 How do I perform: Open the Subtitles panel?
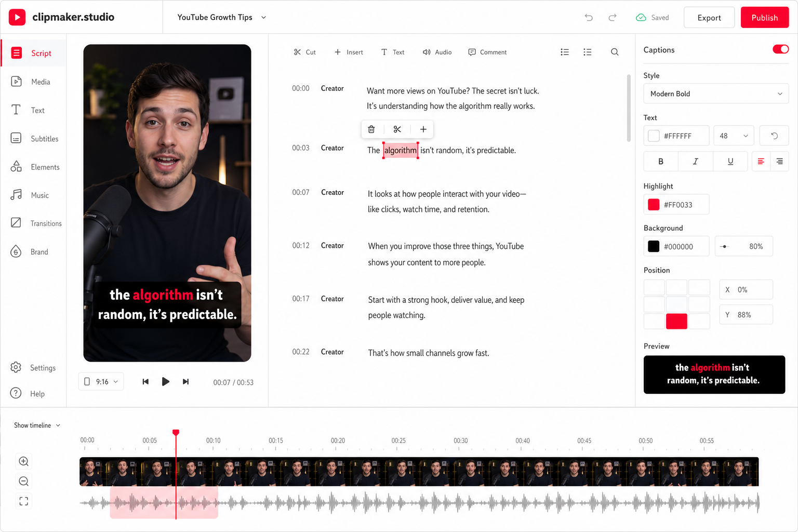35,139
